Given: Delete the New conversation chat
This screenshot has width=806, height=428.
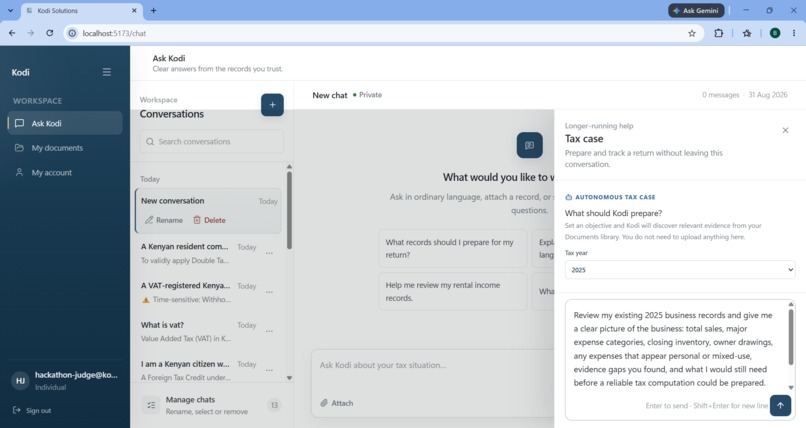Looking at the screenshot, I should coord(209,220).
